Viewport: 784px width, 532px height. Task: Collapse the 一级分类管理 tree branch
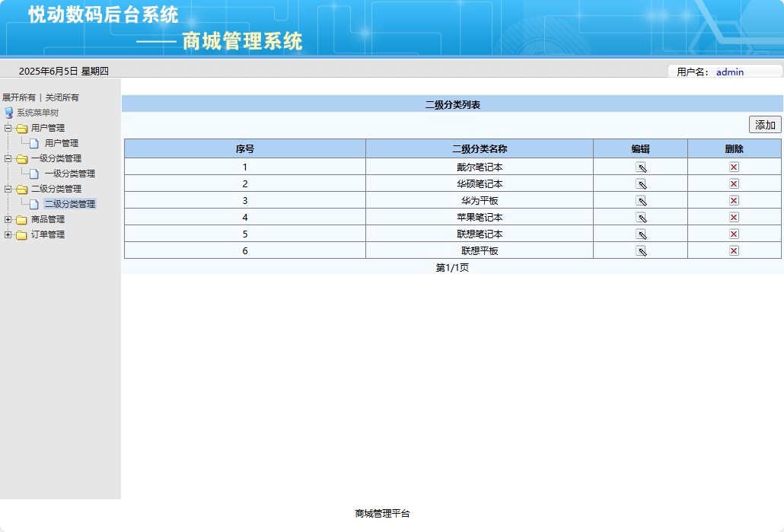coord(6,158)
